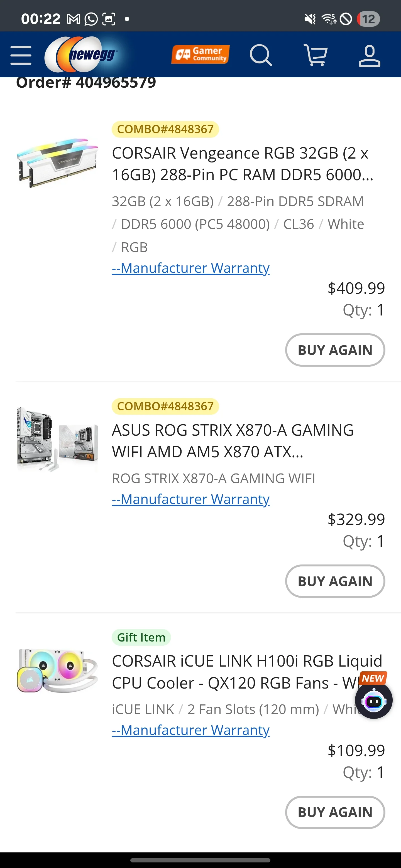Open the hamburger navigation menu
This screenshot has width=401, height=868.
point(21,55)
